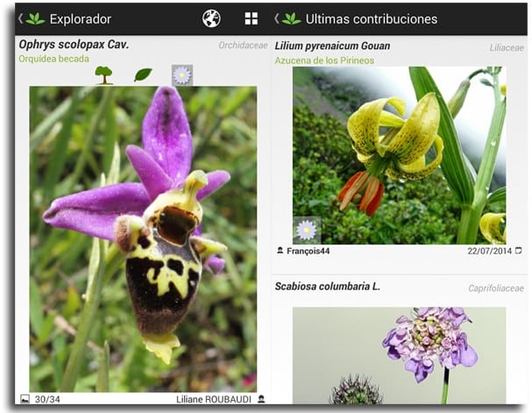Click the Caprifoliaceae family label

[x=496, y=288]
